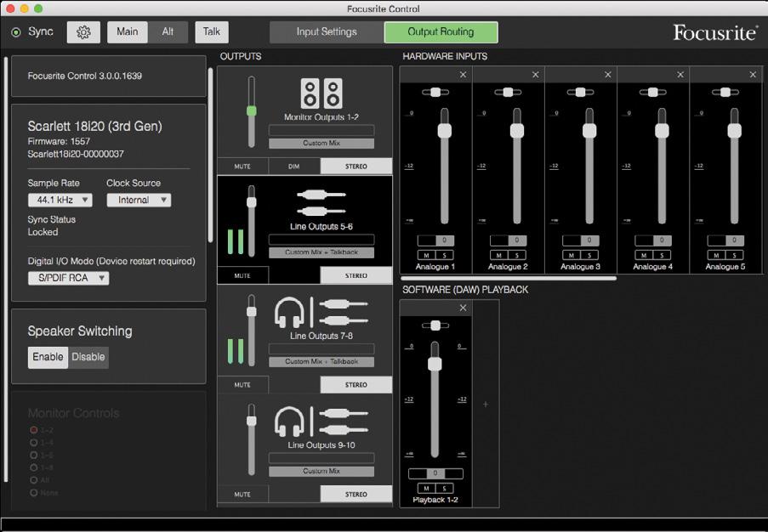
Task: Click the Line Outputs 7-8 volume fader
Action: (x=251, y=311)
